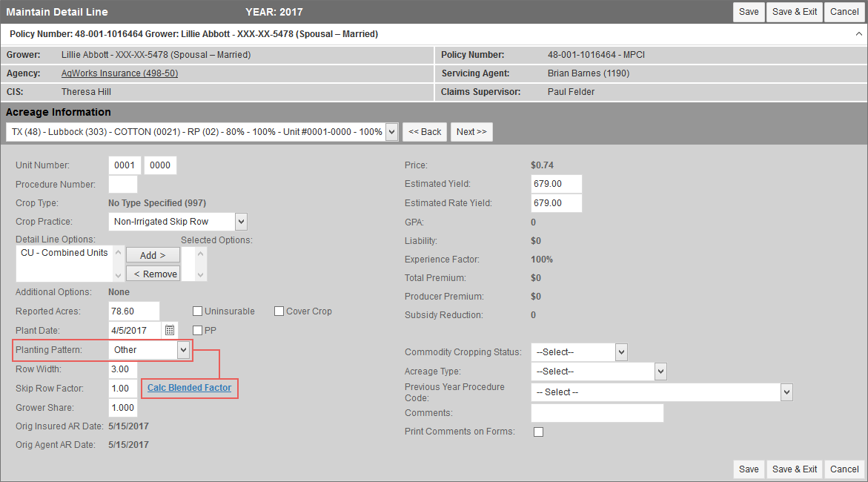Click the Calc Blended Factor link
868x482 pixels.
coord(189,388)
